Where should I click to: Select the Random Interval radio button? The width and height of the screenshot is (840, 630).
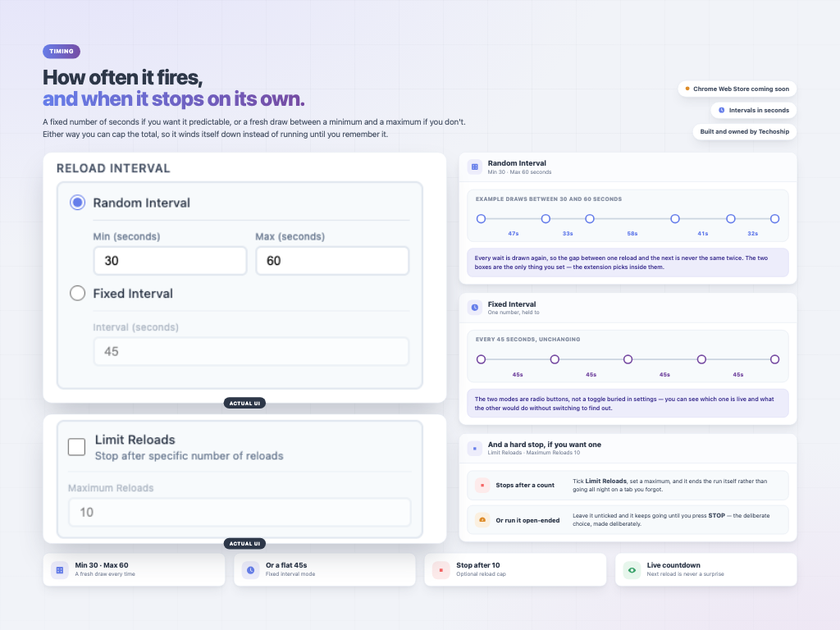click(78, 203)
